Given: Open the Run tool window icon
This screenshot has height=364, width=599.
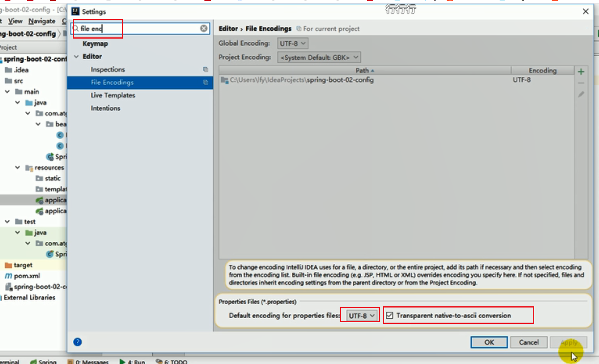Looking at the screenshot, I should (x=123, y=362).
